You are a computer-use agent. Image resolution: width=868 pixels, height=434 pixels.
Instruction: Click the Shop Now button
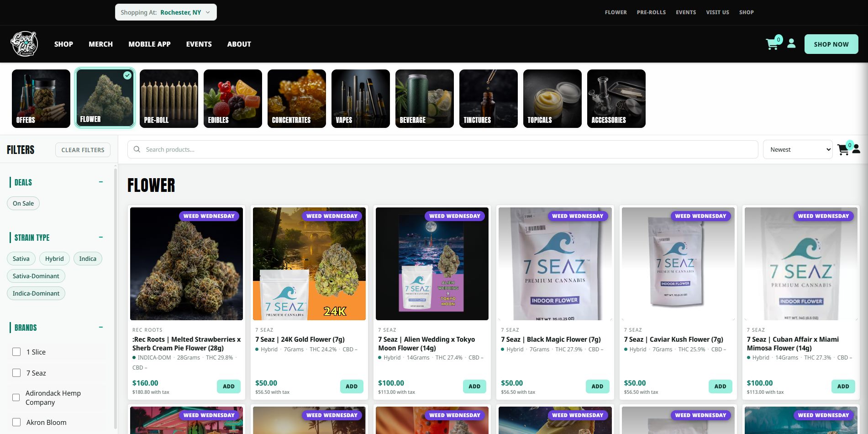(831, 44)
